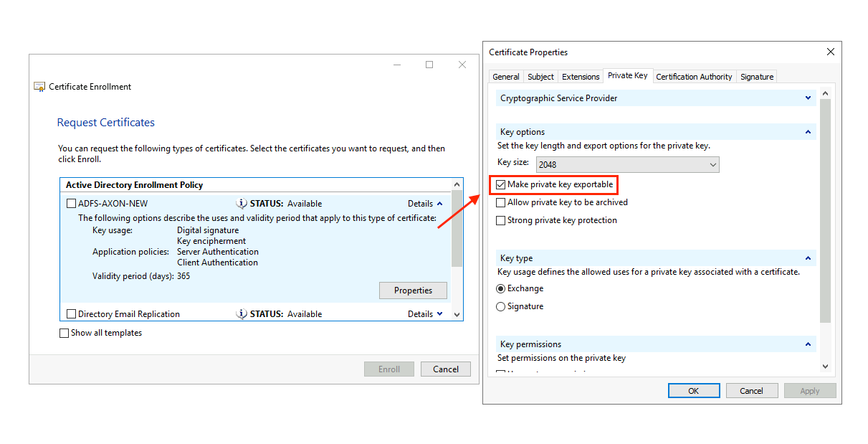The image size is (868, 444).
Task: Collapse the Key options section
Action: [x=808, y=131]
